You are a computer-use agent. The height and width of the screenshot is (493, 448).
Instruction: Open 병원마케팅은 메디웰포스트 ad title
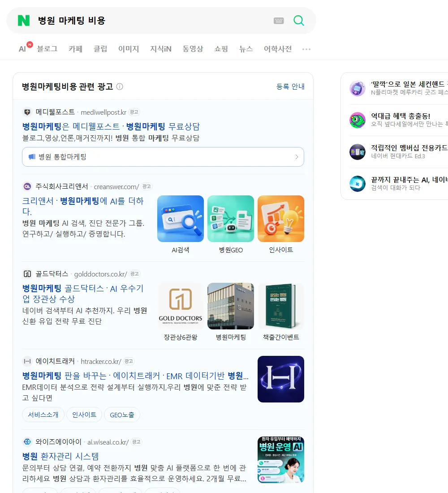[x=111, y=126]
